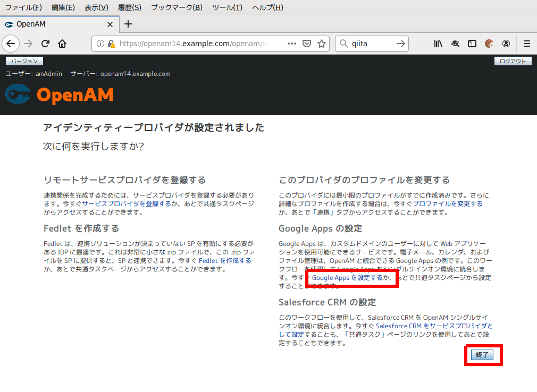
Task: Click the バージョン button
Action: click(x=24, y=61)
